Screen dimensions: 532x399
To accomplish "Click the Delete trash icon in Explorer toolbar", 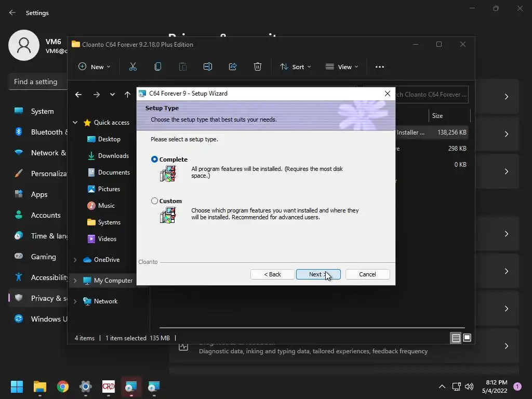I will coord(258,67).
